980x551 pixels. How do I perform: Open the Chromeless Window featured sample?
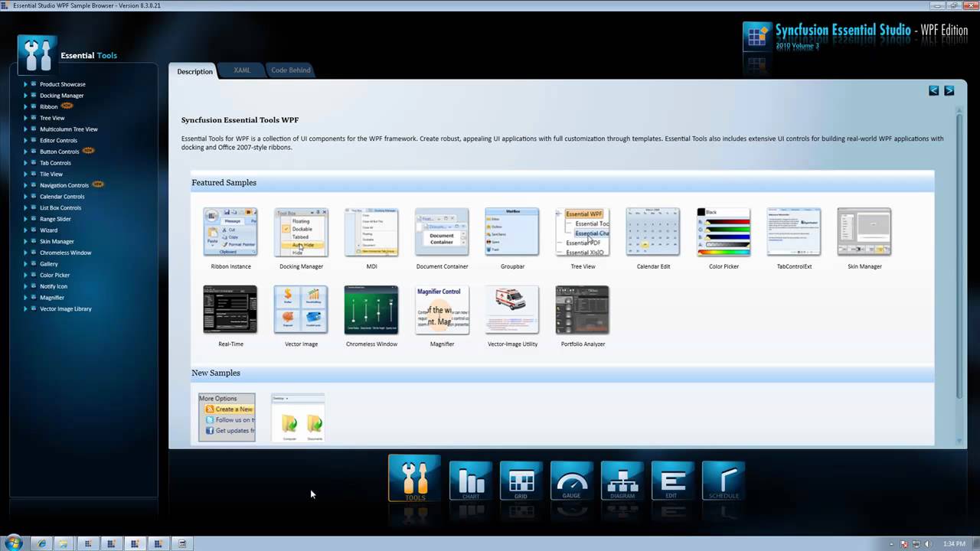click(x=371, y=310)
